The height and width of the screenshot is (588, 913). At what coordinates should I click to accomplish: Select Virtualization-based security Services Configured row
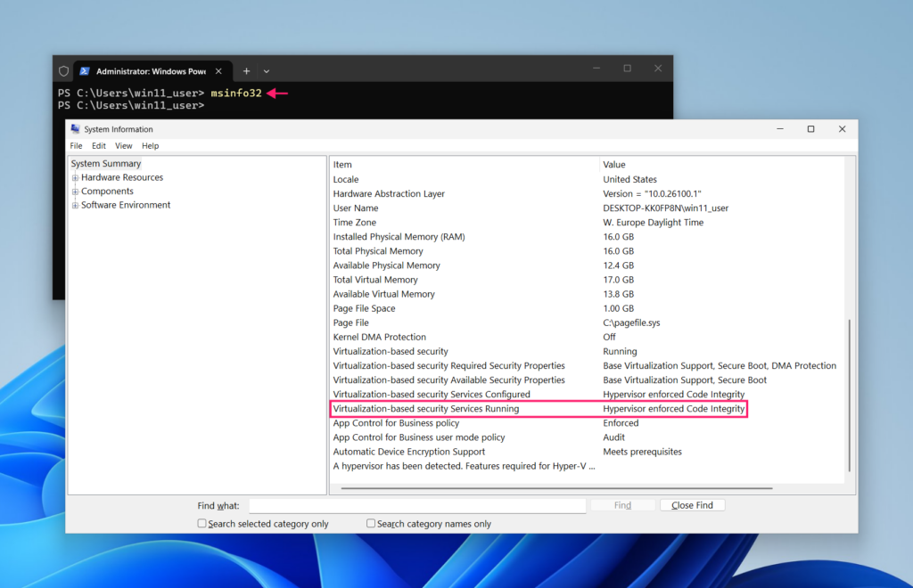coord(587,395)
